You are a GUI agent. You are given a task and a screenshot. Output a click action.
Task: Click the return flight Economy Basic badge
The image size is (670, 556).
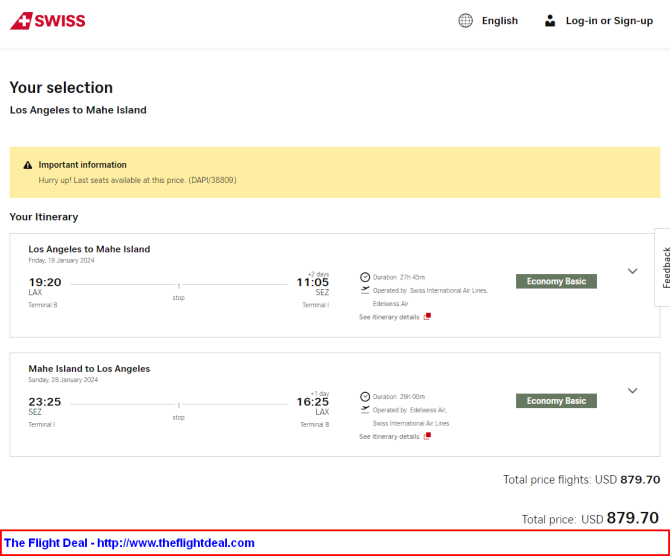(x=556, y=401)
